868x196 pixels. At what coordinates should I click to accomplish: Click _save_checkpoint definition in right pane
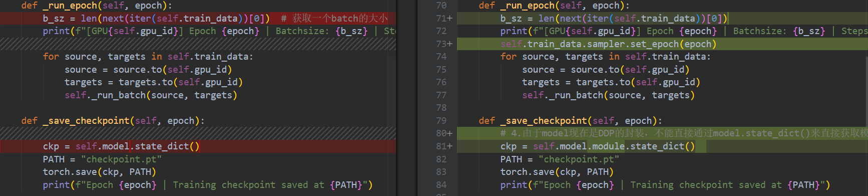coord(571,121)
